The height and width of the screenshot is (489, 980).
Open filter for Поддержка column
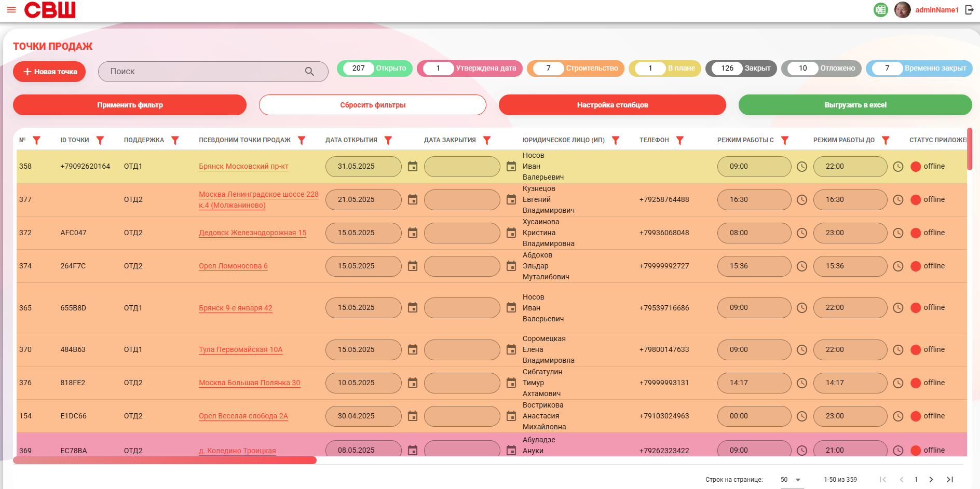(175, 140)
